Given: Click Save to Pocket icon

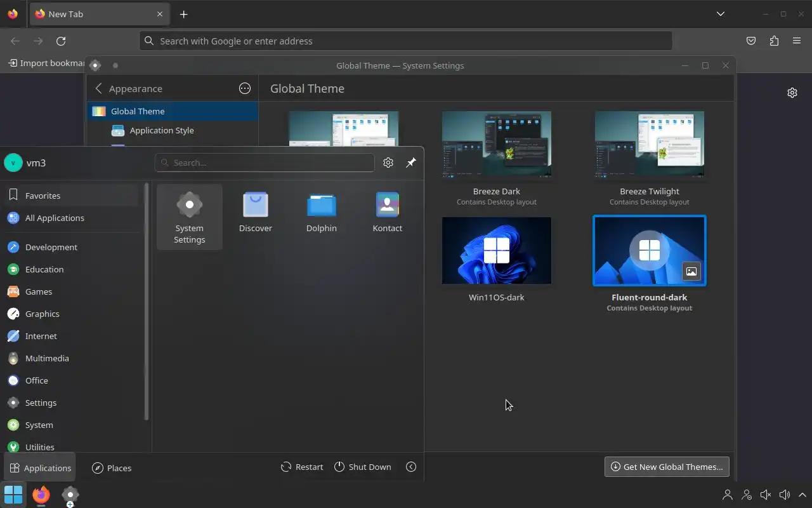Looking at the screenshot, I should pyautogui.click(x=751, y=41).
